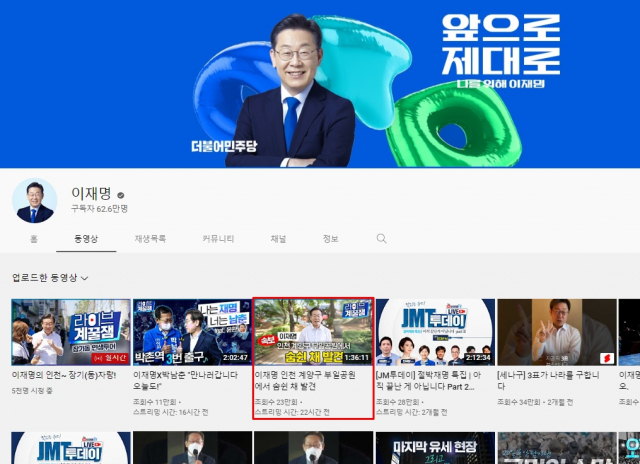640x464 pixels.
Task: Go to the 커뮤니티 tab
Action: [218, 239]
